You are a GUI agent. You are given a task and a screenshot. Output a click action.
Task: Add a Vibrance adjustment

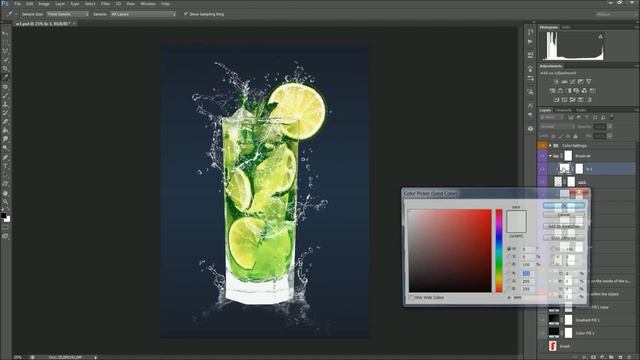click(589, 82)
